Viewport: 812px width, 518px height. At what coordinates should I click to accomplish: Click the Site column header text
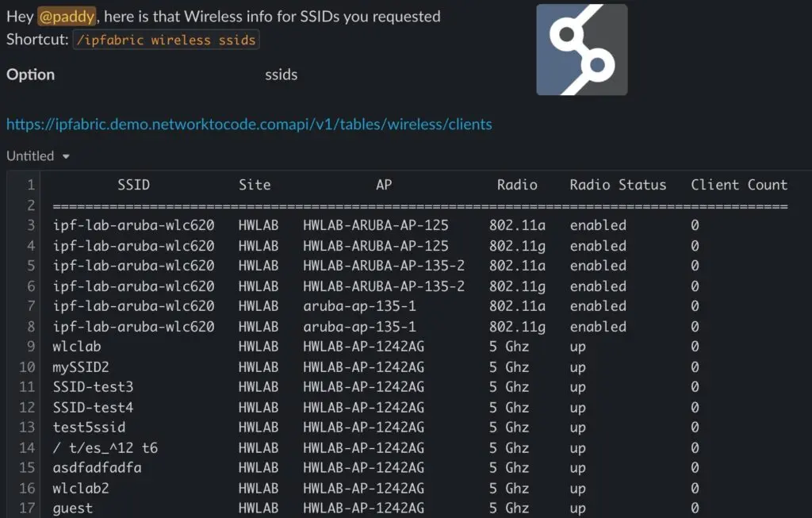click(255, 185)
